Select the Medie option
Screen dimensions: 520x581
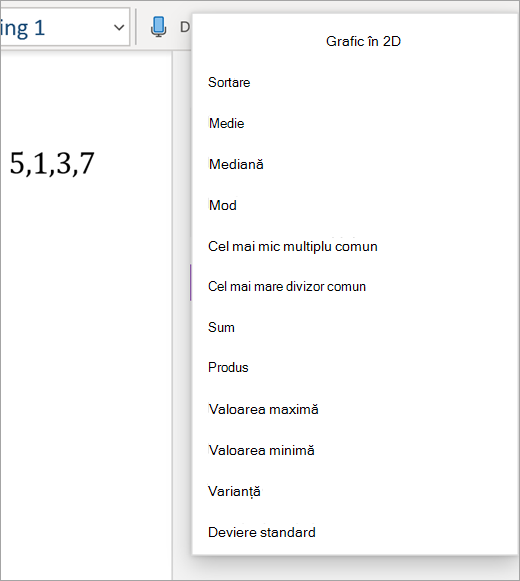[226, 123]
